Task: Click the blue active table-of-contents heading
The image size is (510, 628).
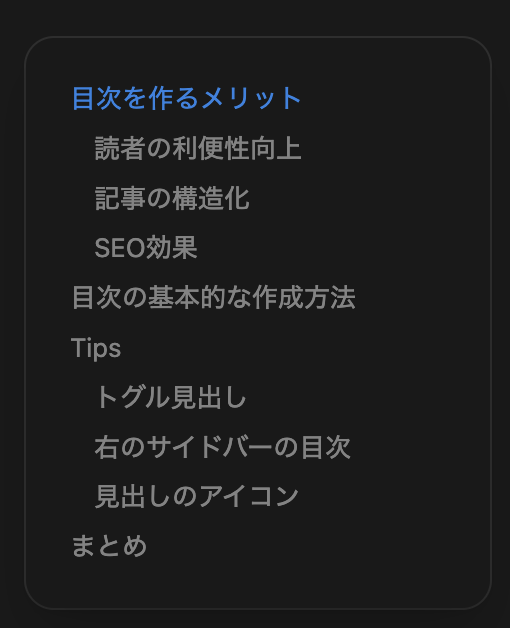Action: click(186, 98)
